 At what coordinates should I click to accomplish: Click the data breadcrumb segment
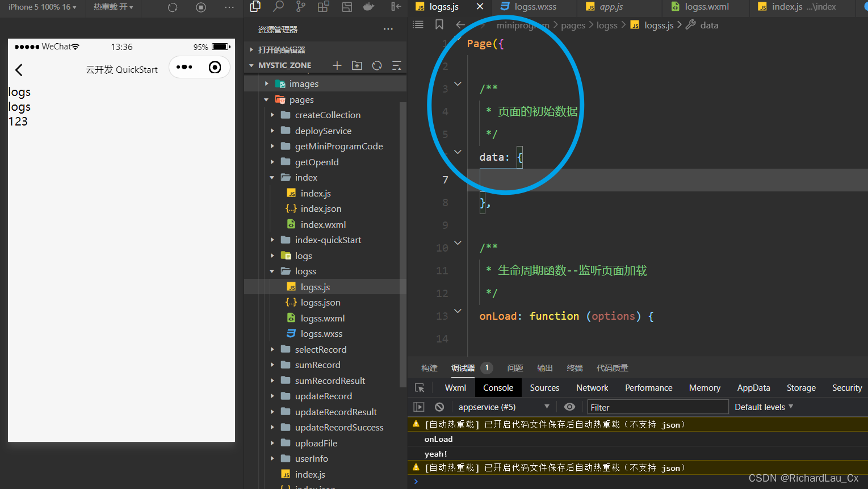click(x=709, y=25)
